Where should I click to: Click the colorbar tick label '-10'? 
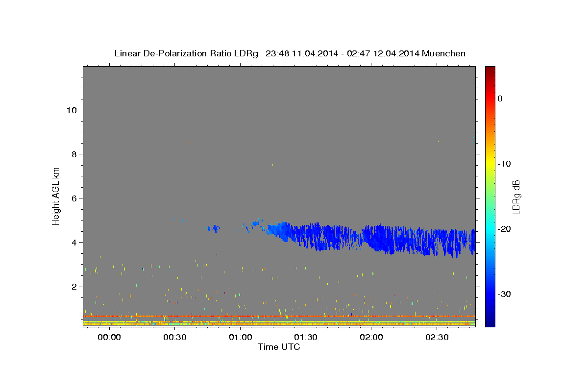(504, 164)
